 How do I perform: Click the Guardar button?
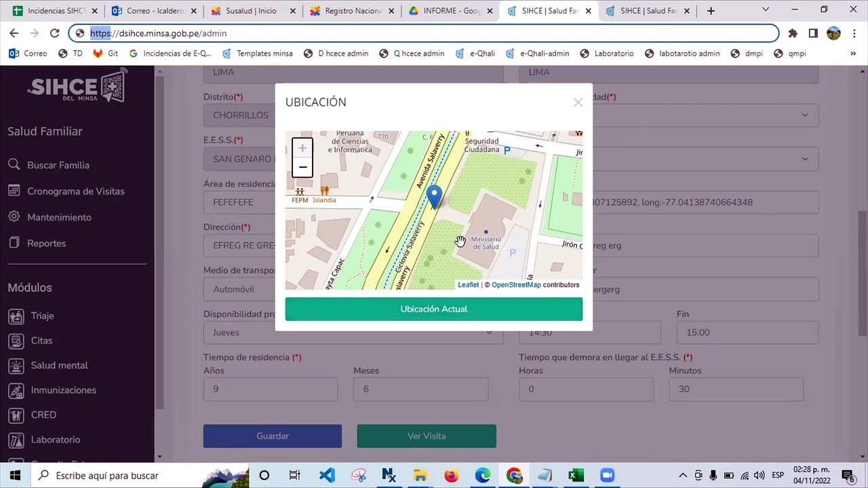[x=273, y=436]
